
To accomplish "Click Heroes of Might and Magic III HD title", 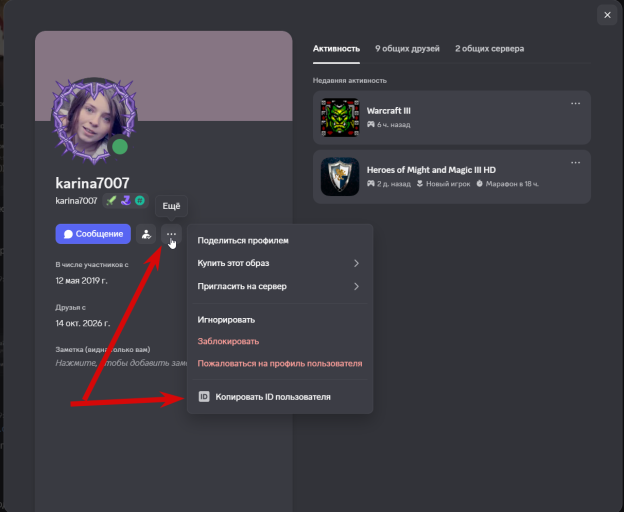I will point(431,170).
